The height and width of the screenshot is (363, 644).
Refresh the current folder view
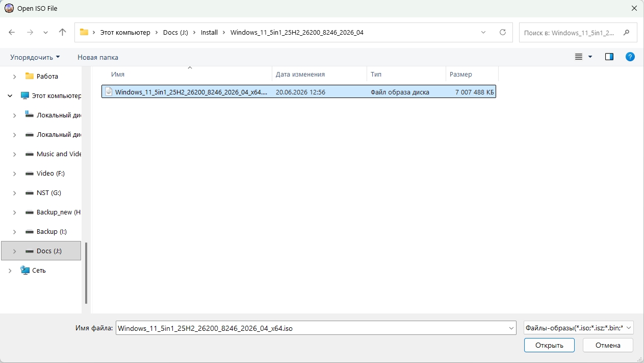point(503,32)
